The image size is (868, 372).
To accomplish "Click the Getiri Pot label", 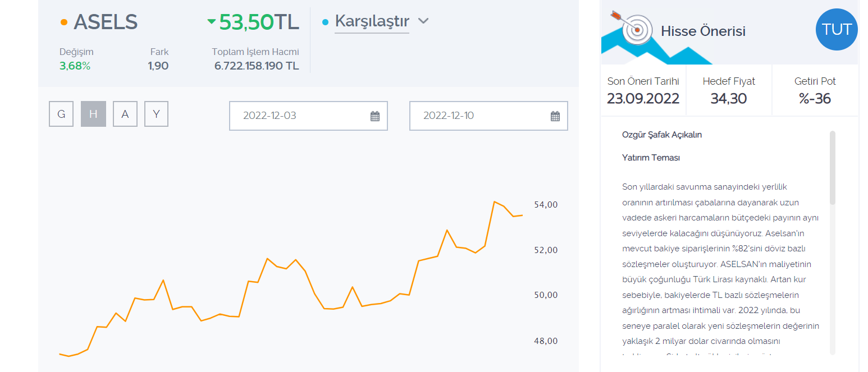I will [x=815, y=81].
